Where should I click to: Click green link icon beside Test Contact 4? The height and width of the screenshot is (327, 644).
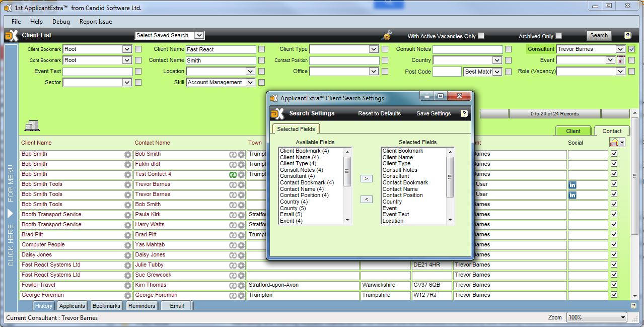pos(233,174)
